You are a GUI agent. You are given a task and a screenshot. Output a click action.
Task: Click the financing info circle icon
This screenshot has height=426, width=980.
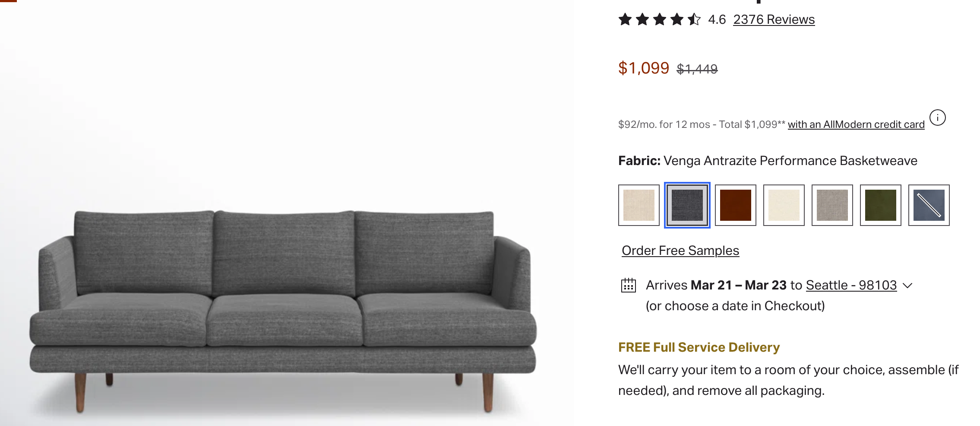coord(937,118)
